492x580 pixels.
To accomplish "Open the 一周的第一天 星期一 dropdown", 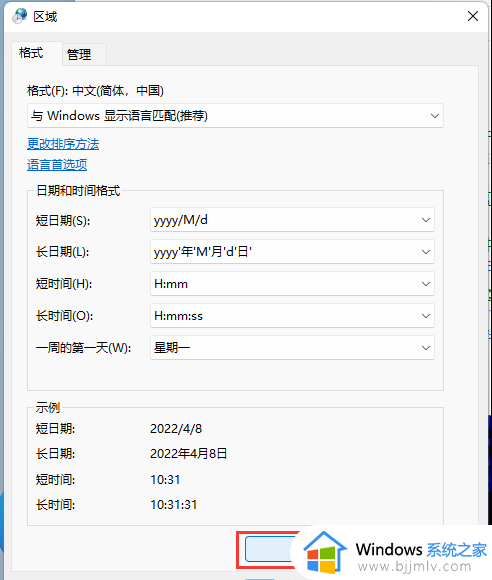I will click(x=292, y=348).
